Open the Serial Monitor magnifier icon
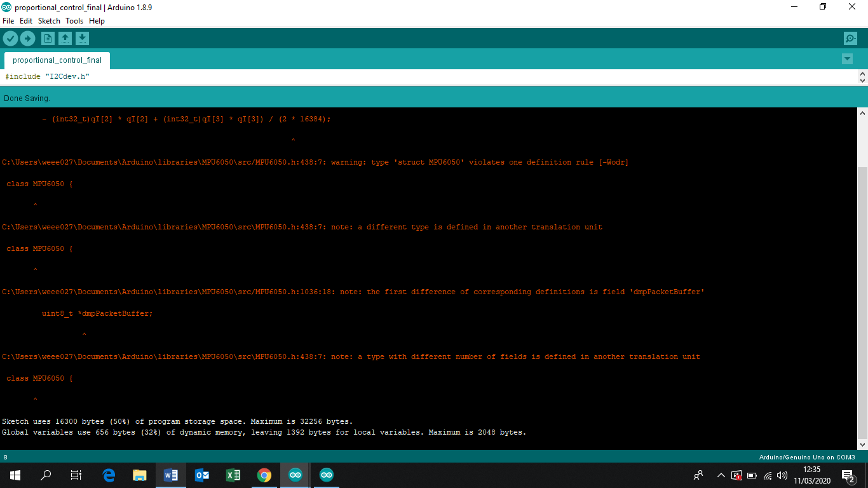Screen dimensions: 868x488 point(850,39)
